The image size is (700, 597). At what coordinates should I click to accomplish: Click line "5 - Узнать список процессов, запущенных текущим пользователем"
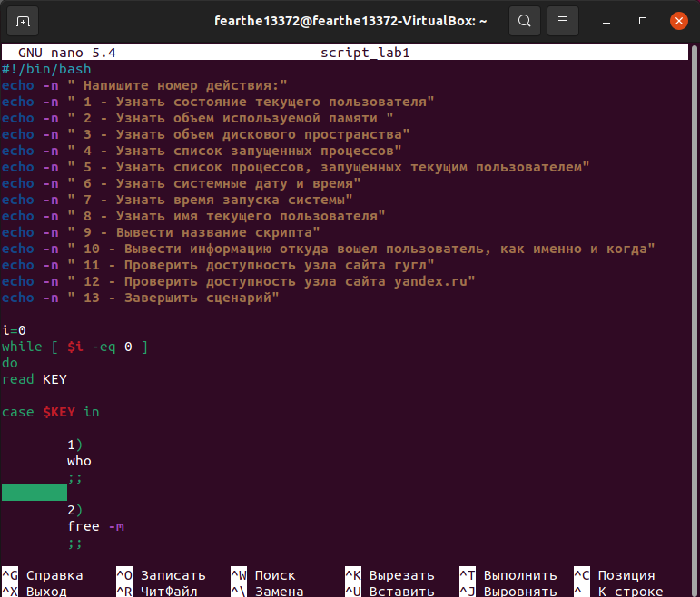point(296,167)
